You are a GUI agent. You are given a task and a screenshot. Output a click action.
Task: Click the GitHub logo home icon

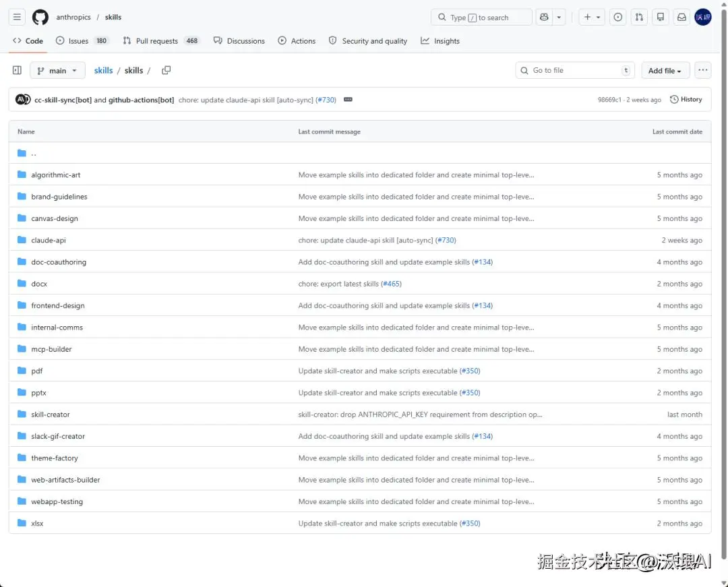(x=40, y=17)
